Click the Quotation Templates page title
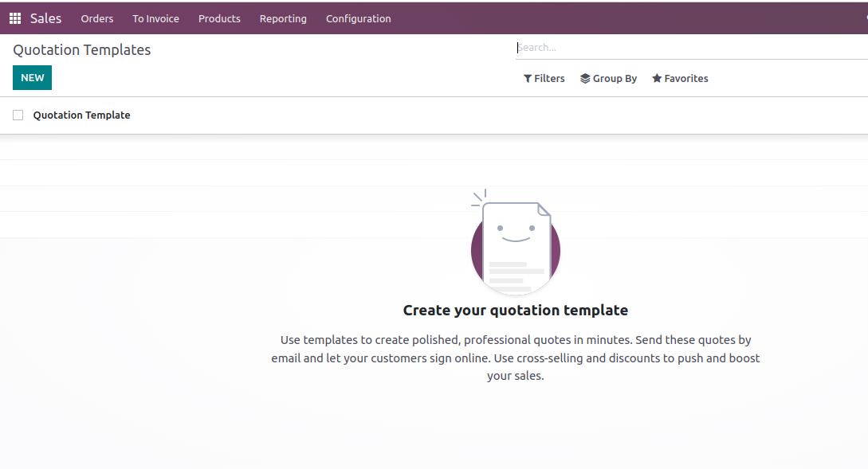 81,50
